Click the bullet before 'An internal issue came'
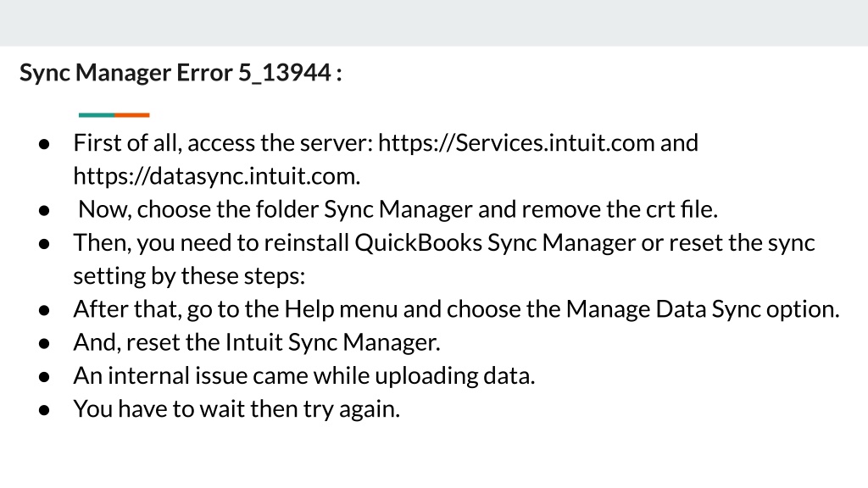868x488 pixels. (x=44, y=377)
